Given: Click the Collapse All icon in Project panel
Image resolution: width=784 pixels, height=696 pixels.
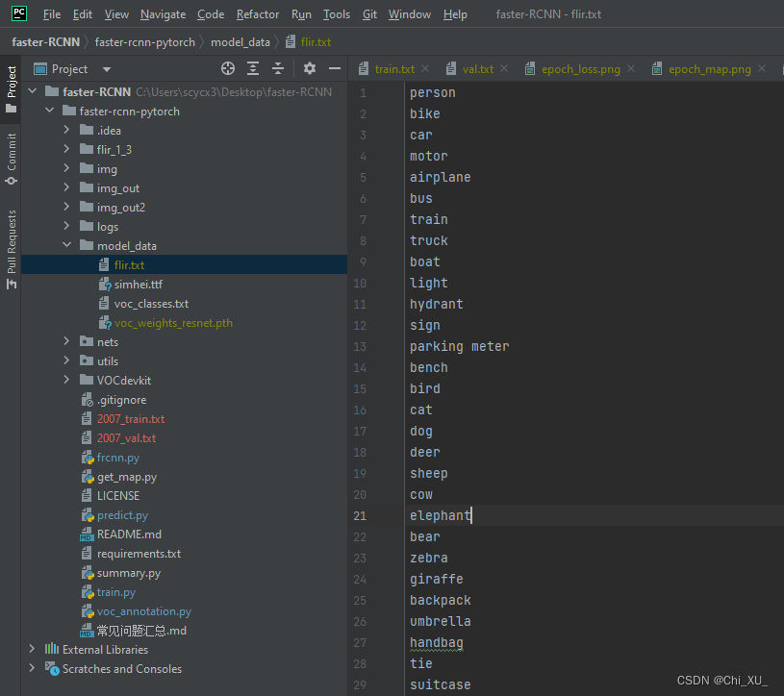Looking at the screenshot, I should pyautogui.click(x=278, y=68).
